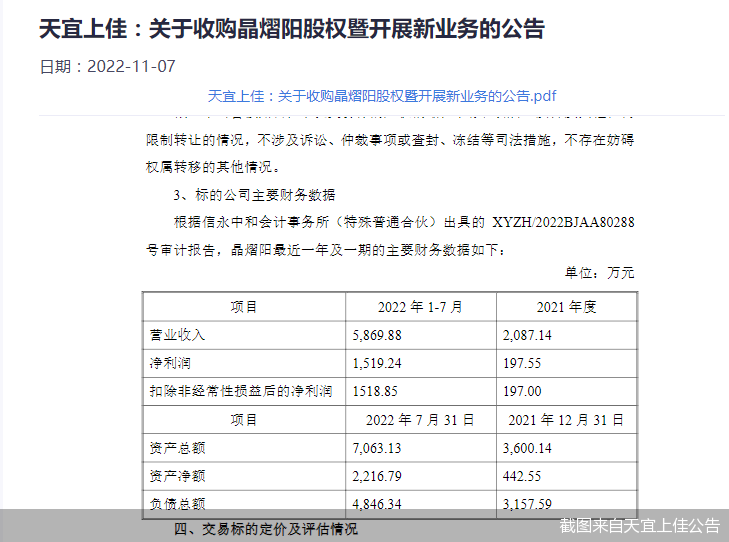This screenshot has height=542, width=729.
Task: Click the unit label 单位：万元
Action: pyautogui.click(x=599, y=272)
